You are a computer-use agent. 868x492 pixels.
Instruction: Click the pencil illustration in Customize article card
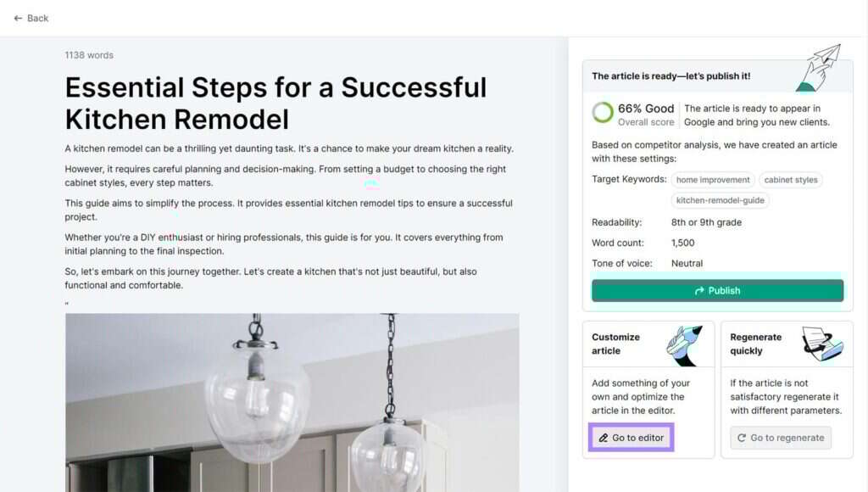coord(683,343)
